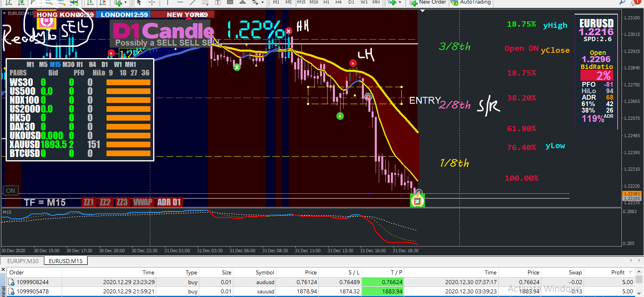This screenshot has height=297, width=644.
Task: Open XAUUSD pair in the dashboard
Action: point(25,144)
